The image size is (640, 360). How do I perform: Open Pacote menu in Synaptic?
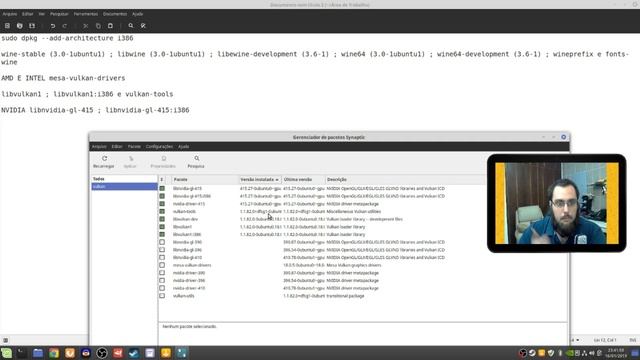point(134,147)
